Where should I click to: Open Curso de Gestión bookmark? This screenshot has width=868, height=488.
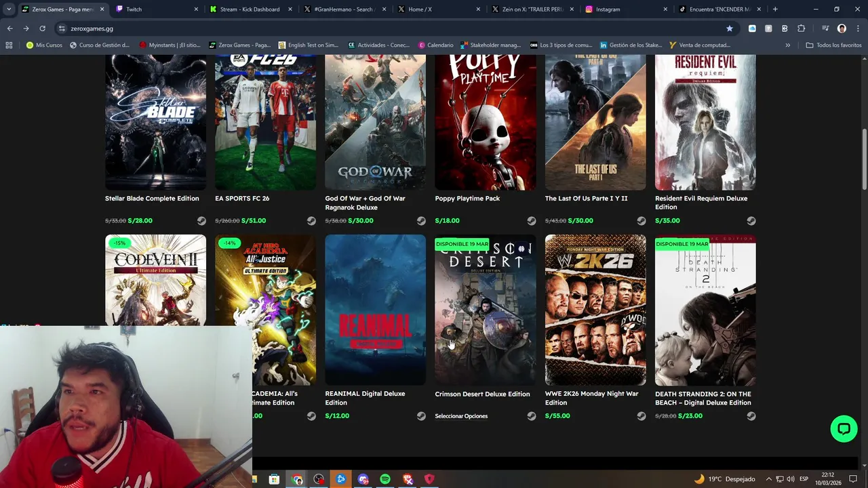[x=100, y=45]
